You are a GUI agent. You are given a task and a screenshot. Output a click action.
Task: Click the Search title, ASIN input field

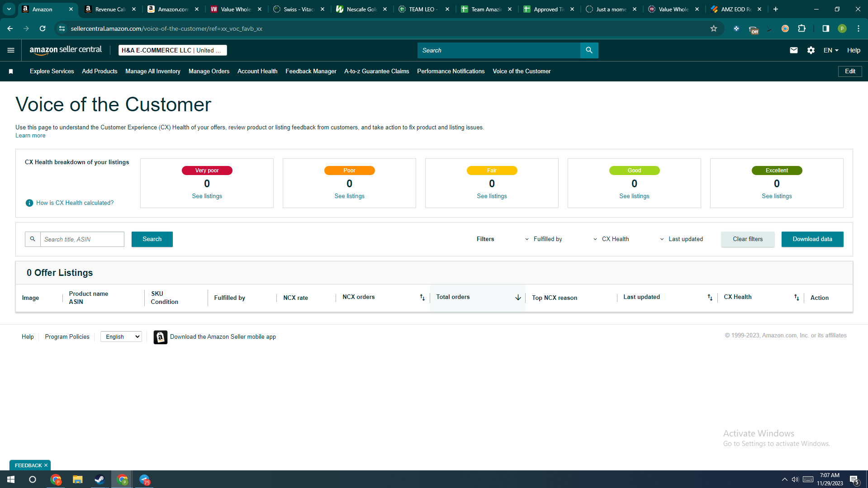[82, 239]
